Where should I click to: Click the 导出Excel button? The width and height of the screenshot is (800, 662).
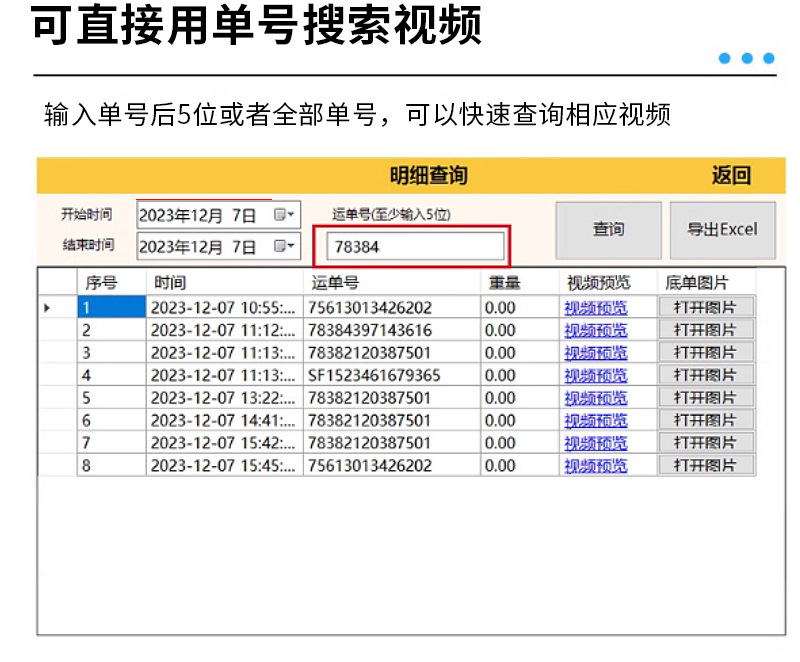click(x=722, y=230)
